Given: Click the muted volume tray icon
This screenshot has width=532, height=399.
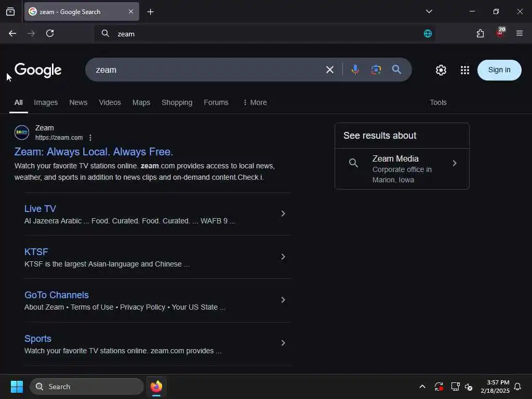Looking at the screenshot, I should coord(469,387).
